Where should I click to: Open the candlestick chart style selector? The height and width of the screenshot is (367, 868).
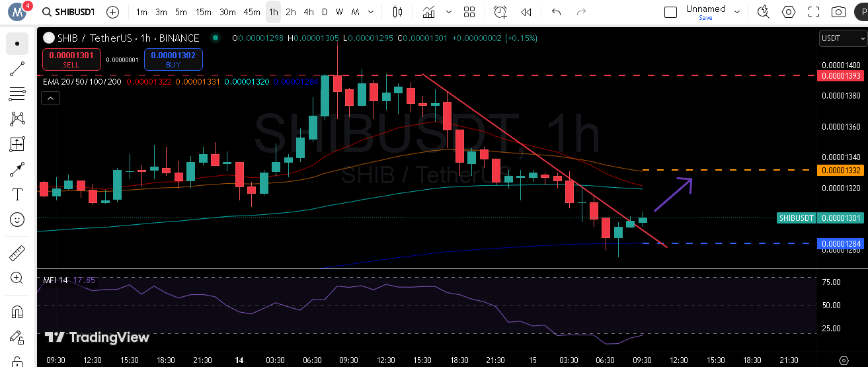click(397, 12)
